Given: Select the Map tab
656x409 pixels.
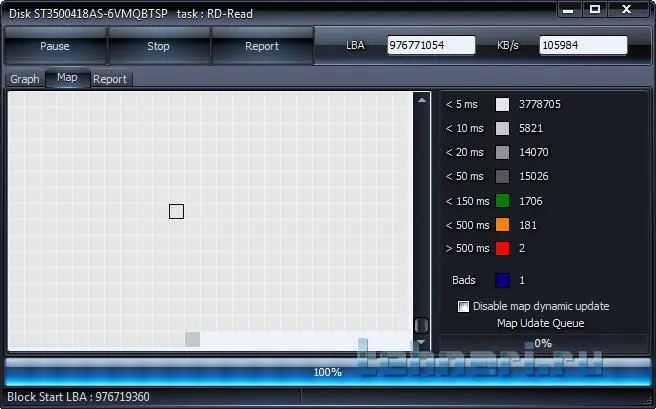Looking at the screenshot, I should coord(67,78).
